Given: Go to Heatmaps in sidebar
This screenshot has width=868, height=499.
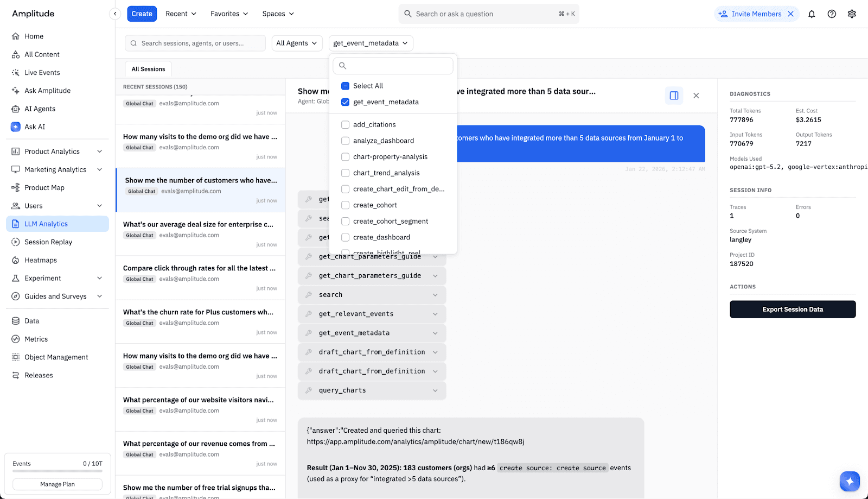Looking at the screenshot, I should point(41,260).
